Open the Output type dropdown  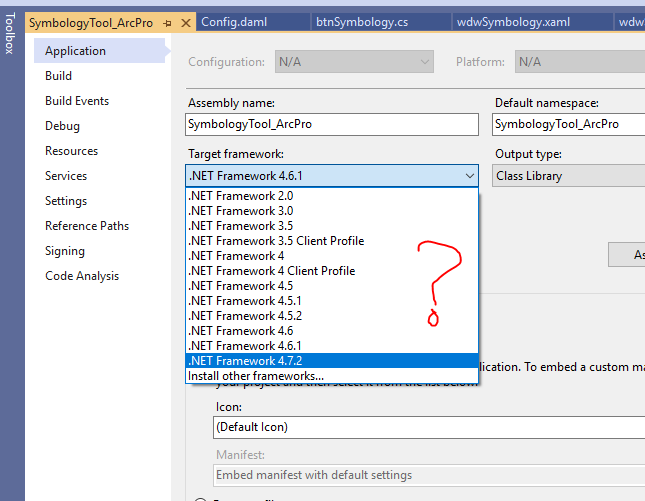pos(568,176)
